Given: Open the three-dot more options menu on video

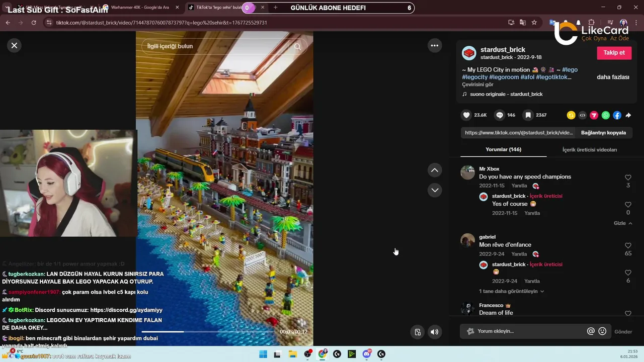Looking at the screenshot, I should tap(434, 45).
